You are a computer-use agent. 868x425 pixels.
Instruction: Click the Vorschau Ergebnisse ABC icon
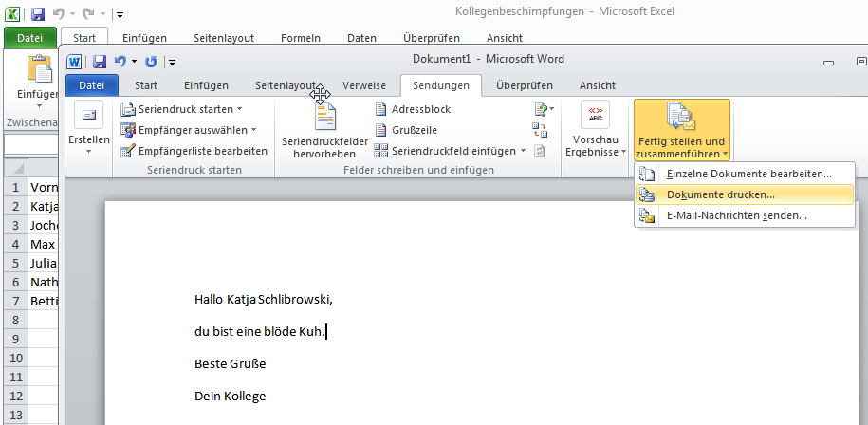(595, 114)
